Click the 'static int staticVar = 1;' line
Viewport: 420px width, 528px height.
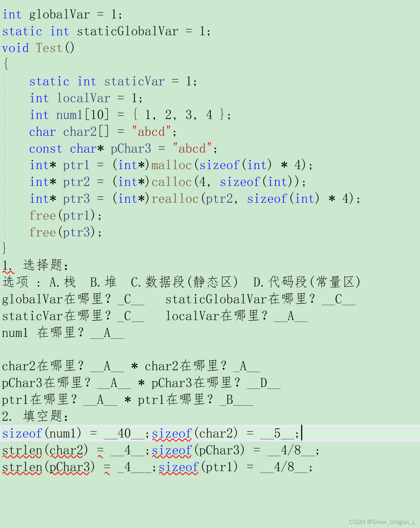pos(113,81)
